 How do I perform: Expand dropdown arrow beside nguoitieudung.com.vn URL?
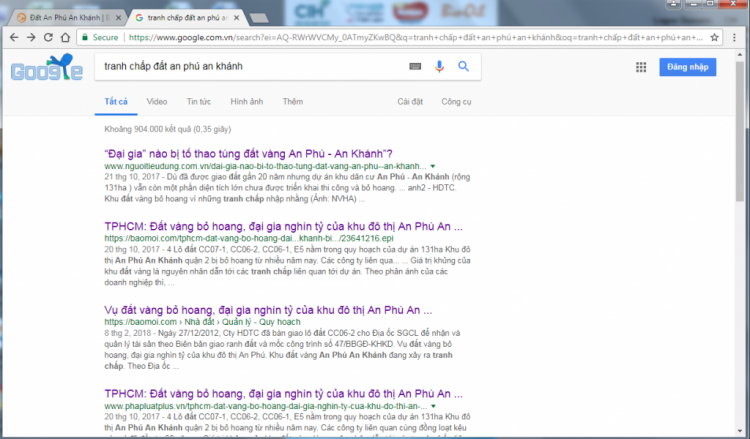click(432, 166)
